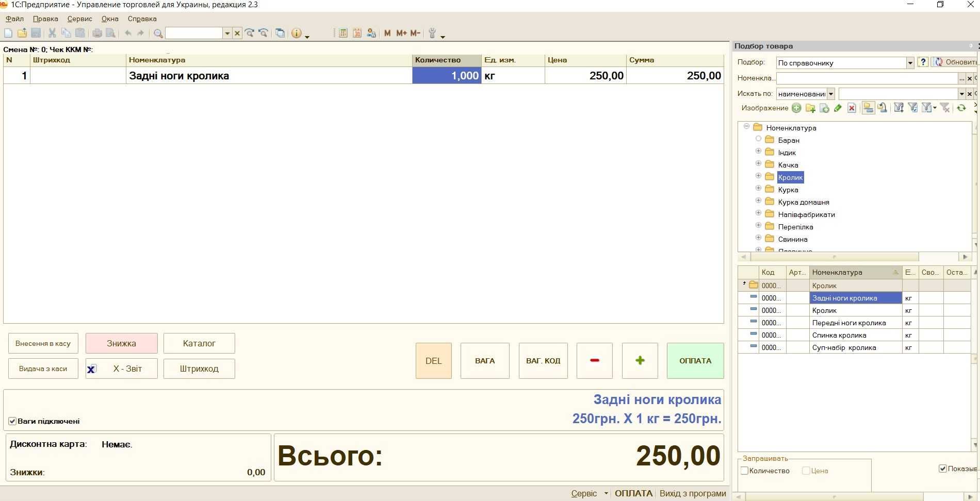Image resolution: width=980 pixels, height=501 pixels.
Task: Click Вихід з програми in bottom bar
Action: pyautogui.click(x=693, y=493)
